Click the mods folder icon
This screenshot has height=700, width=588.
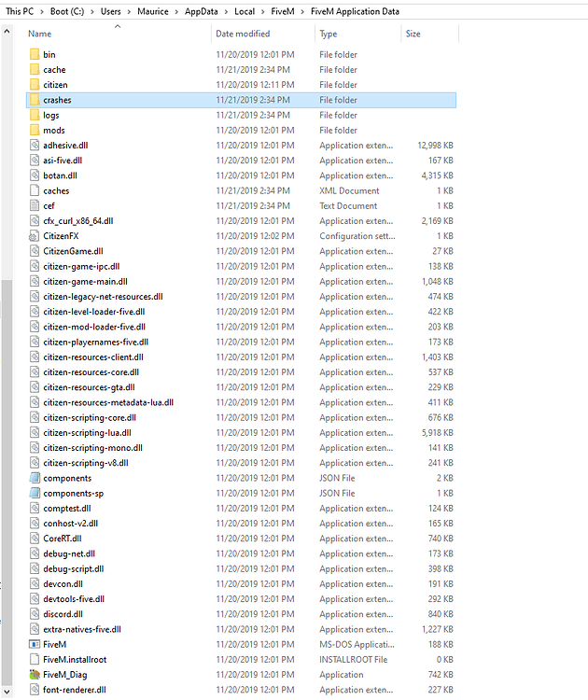click(35, 131)
